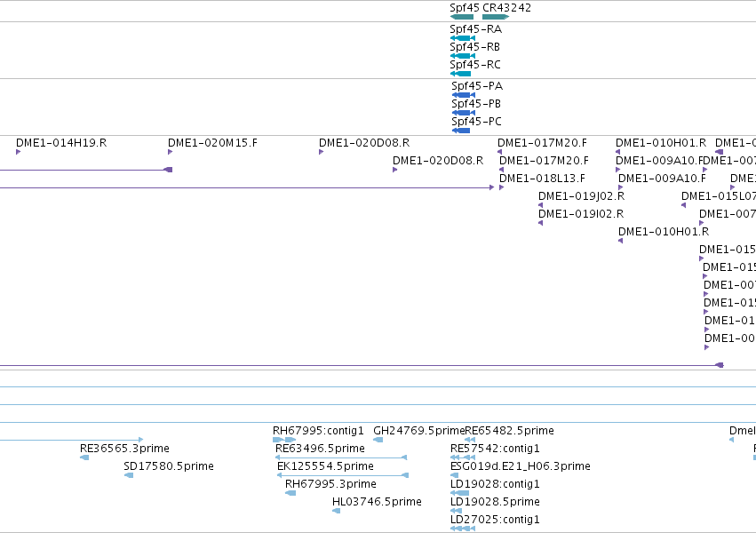Click BAC end label DME1-014H19.R

click(61, 143)
